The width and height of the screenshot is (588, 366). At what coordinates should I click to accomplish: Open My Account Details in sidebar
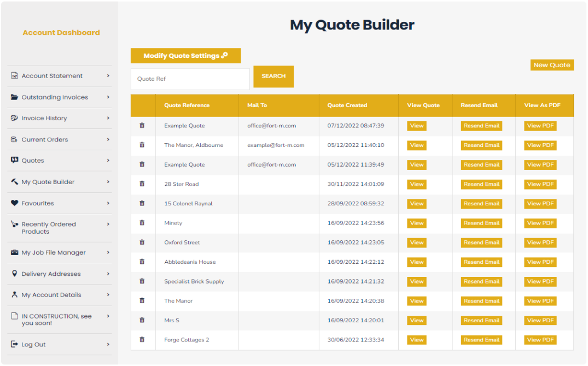[x=51, y=295]
